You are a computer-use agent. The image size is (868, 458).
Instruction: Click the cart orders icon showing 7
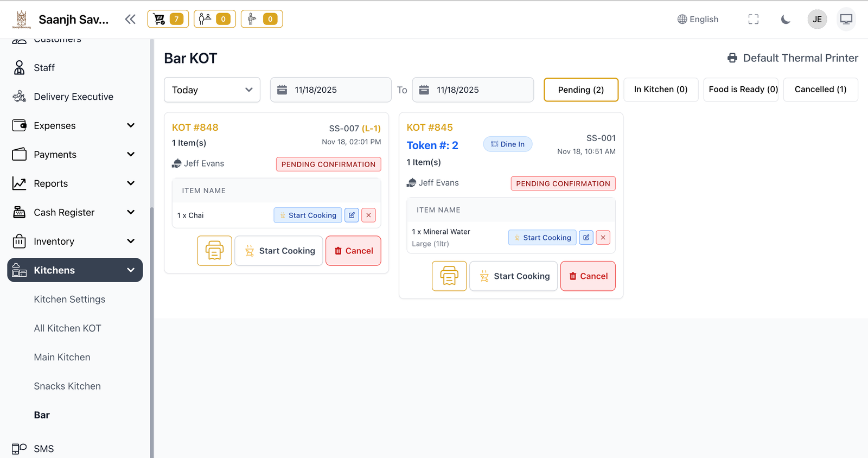168,19
